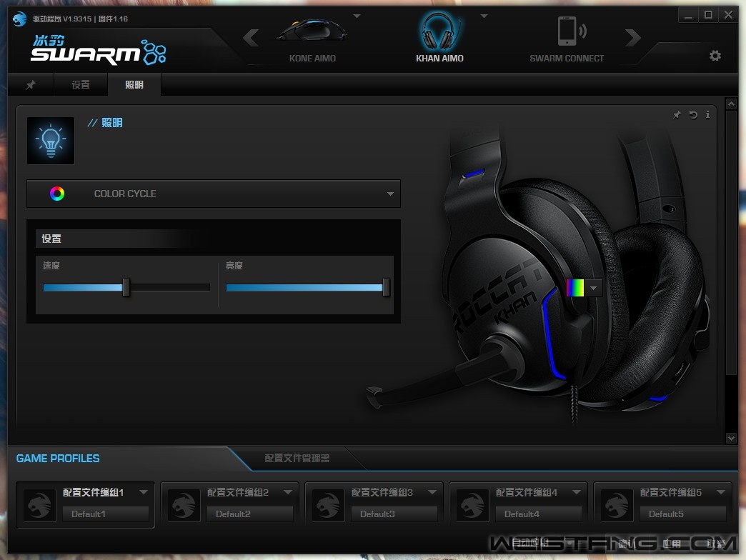Viewport: 746px width, 560px height.
Task: Click the Roccat logo in title bar
Action: 19,19
